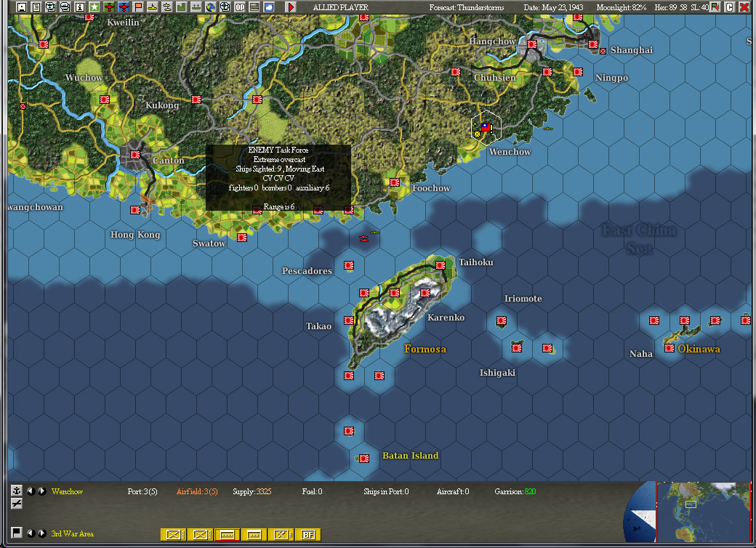Select the Japanese base at Canton
The width and height of the screenshot is (756, 548).
[135, 155]
